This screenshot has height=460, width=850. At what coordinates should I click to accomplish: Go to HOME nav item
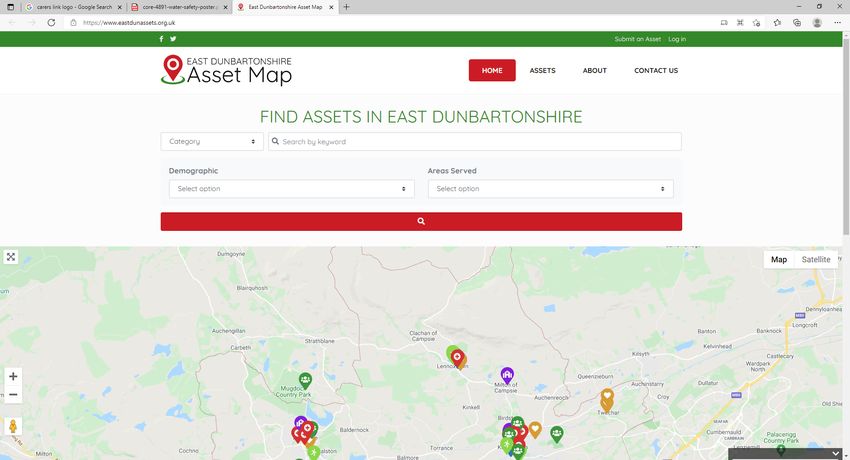[x=492, y=70]
